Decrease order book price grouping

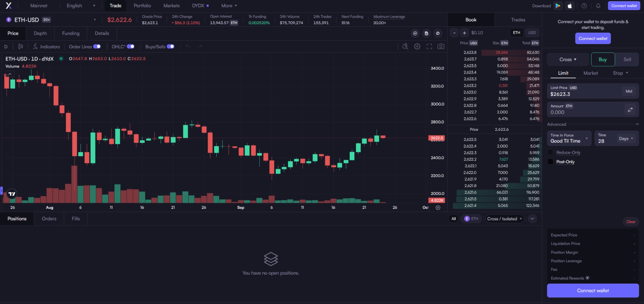click(454, 33)
